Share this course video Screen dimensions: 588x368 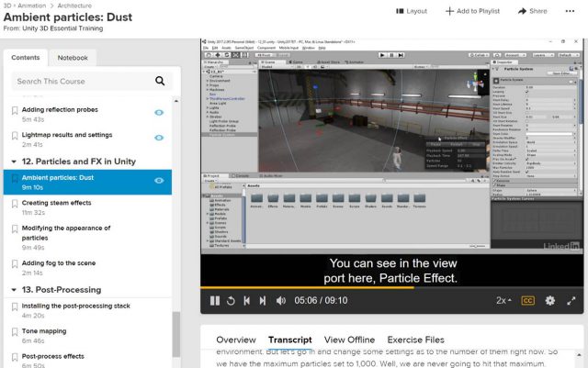pyautogui.click(x=533, y=11)
